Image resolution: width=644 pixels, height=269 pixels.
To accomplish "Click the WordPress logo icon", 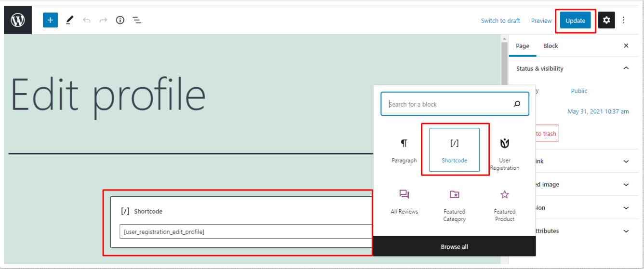I will point(18,20).
